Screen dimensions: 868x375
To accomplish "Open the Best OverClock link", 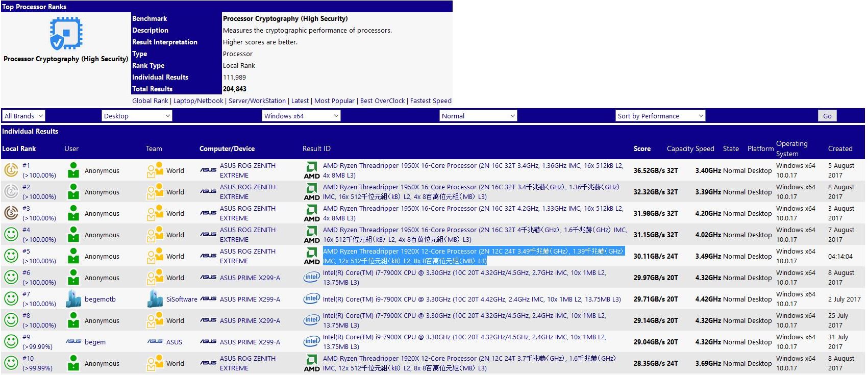I will [x=383, y=101].
